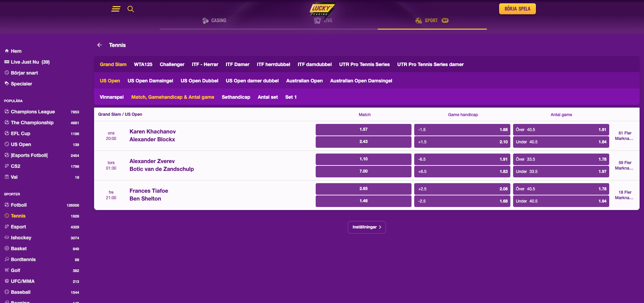644x303 pixels.
Task: Select Tiafoe +2.5 game handicap at 2.08
Action: pyautogui.click(x=462, y=189)
